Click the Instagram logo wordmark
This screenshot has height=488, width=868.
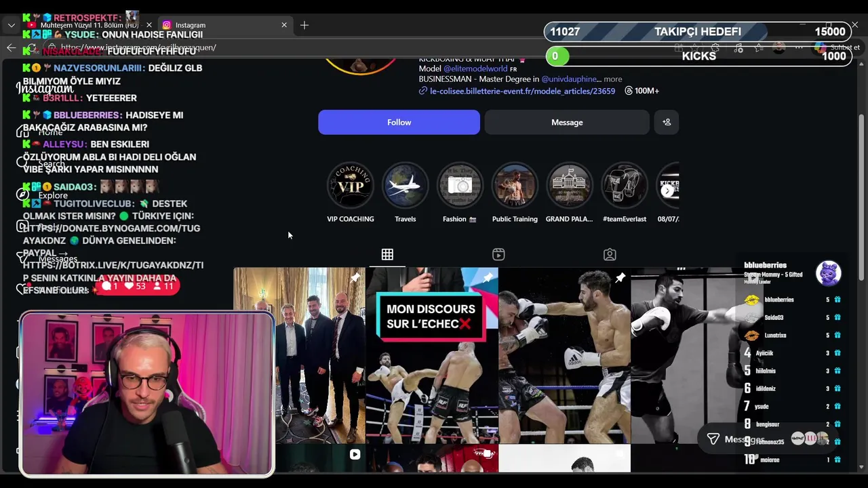(x=45, y=89)
